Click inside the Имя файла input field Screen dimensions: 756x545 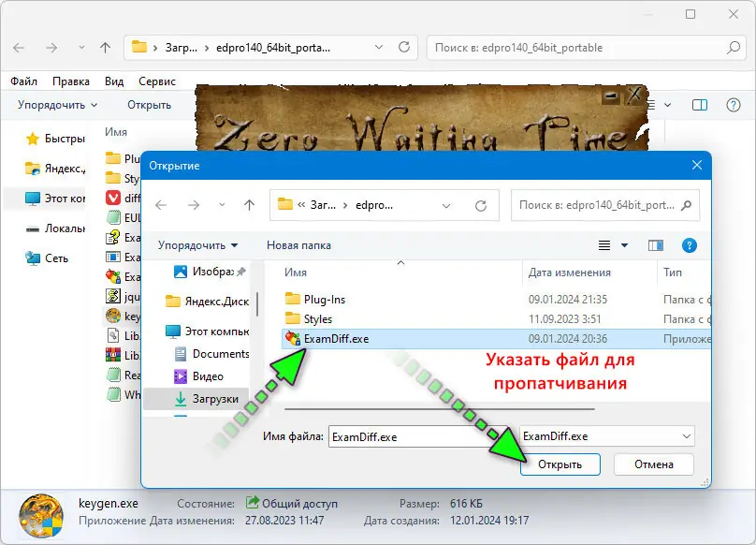pyautogui.click(x=412, y=435)
